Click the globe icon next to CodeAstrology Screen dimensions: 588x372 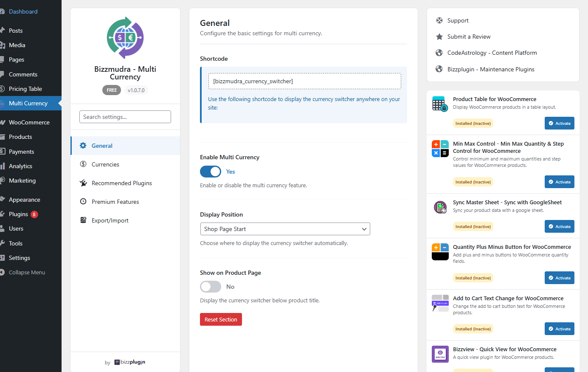pyautogui.click(x=439, y=53)
